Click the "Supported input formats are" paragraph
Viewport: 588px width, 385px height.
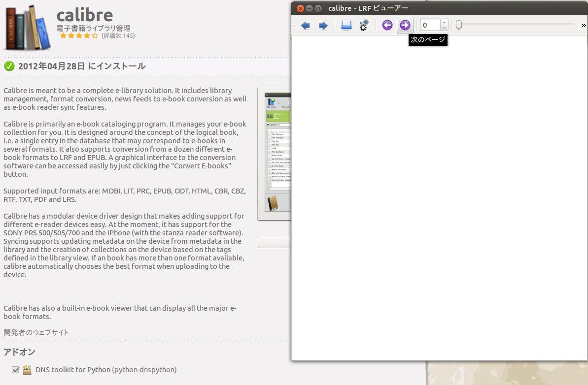(x=125, y=195)
